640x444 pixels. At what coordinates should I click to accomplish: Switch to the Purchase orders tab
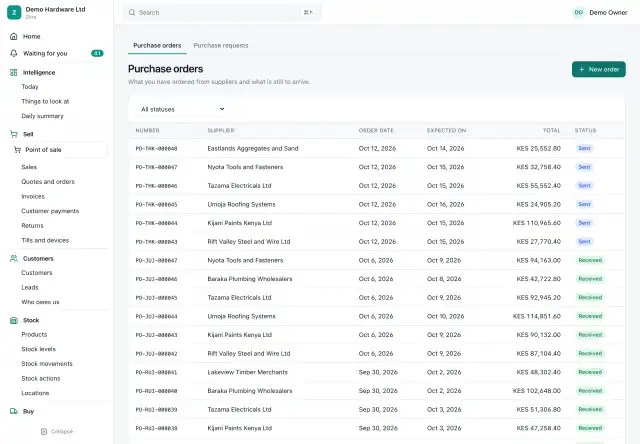157,45
